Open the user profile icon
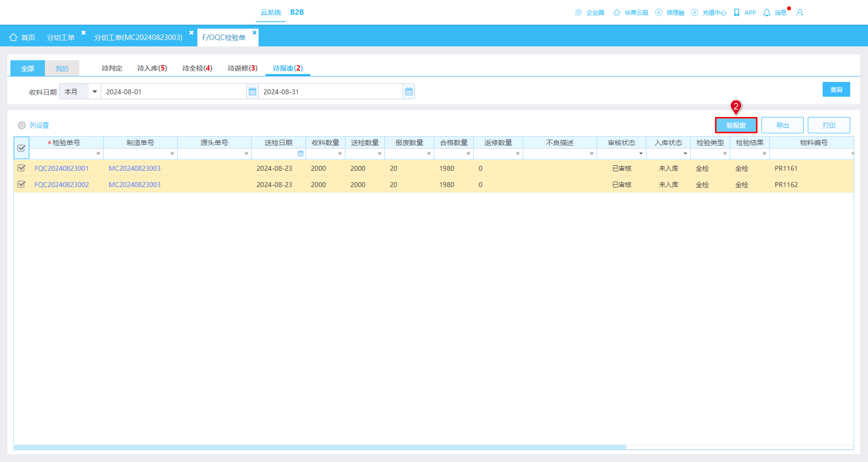 click(x=800, y=12)
